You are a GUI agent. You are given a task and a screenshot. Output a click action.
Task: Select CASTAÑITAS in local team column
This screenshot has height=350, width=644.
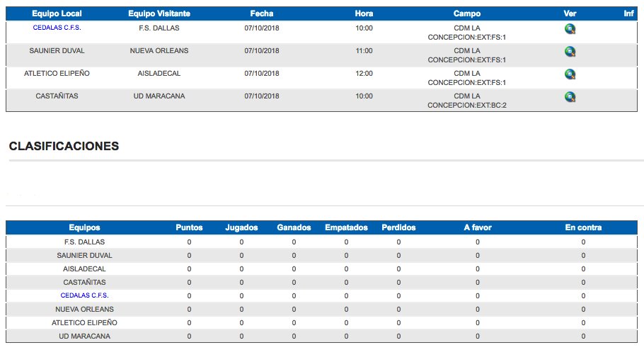(x=57, y=96)
